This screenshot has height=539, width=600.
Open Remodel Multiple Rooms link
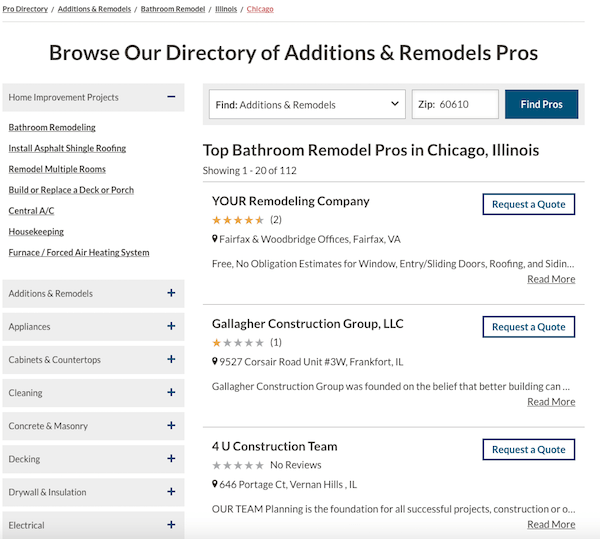click(57, 169)
